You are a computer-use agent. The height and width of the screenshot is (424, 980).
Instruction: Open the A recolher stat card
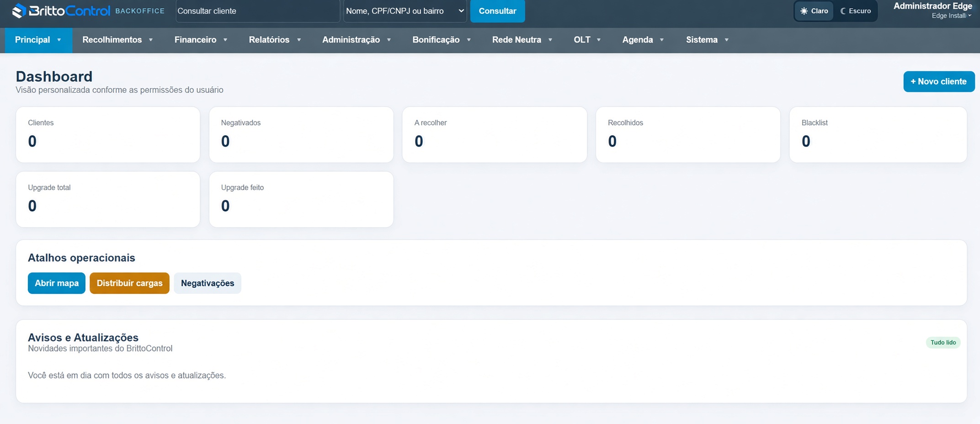[x=495, y=135]
